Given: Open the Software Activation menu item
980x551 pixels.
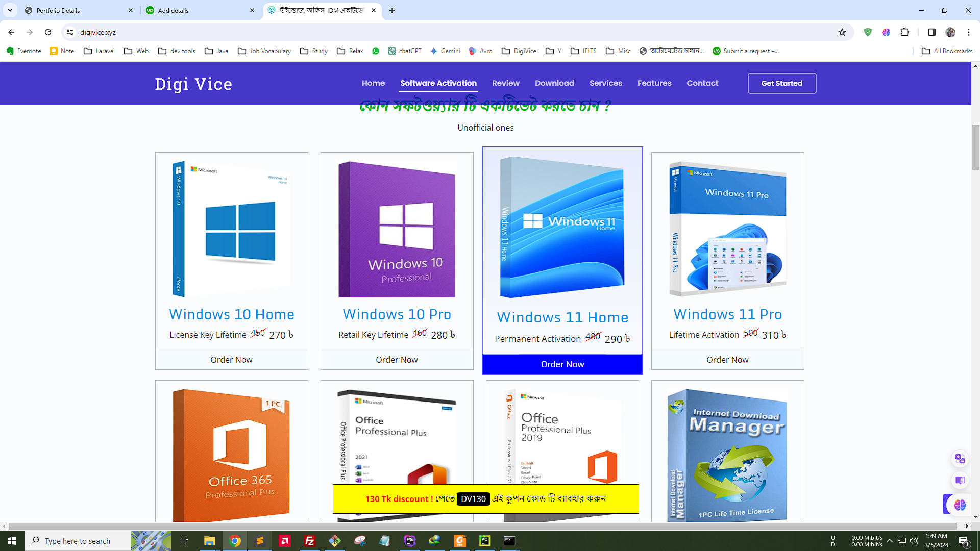Looking at the screenshot, I should 438,83.
